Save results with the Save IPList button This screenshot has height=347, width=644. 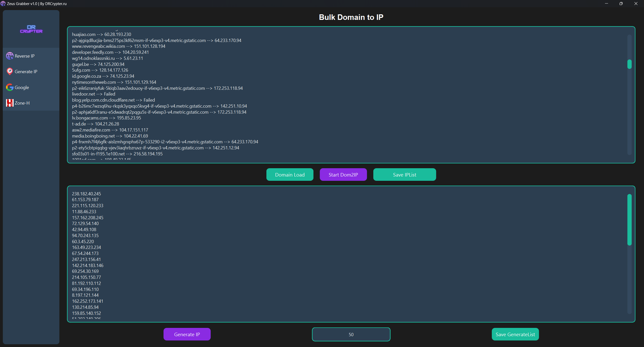(404, 175)
